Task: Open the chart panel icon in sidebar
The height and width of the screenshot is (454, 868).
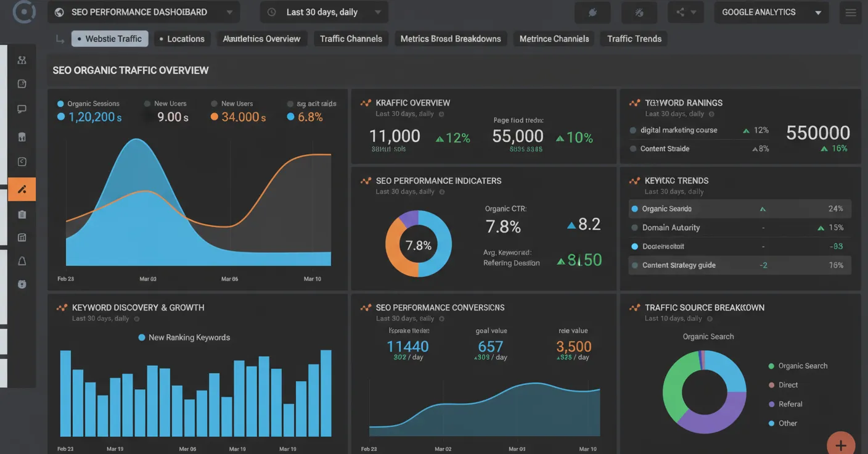Action: [x=22, y=237]
